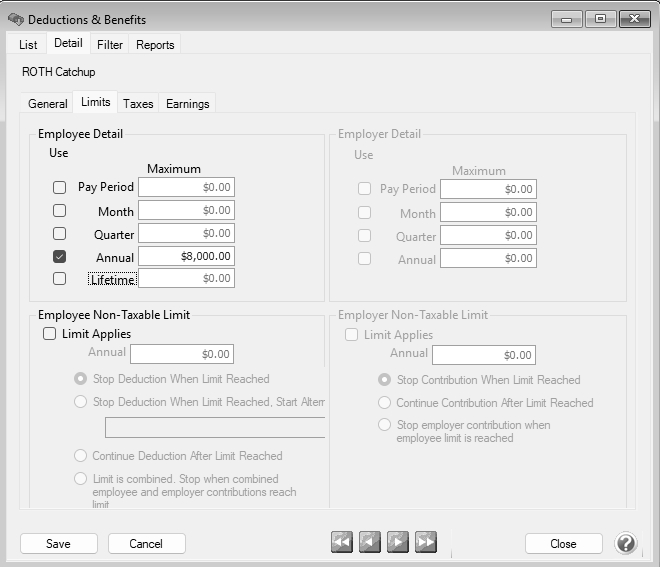Open the Reports tab
The width and height of the screenshot is (660, 567).
(x=155, y=45)
